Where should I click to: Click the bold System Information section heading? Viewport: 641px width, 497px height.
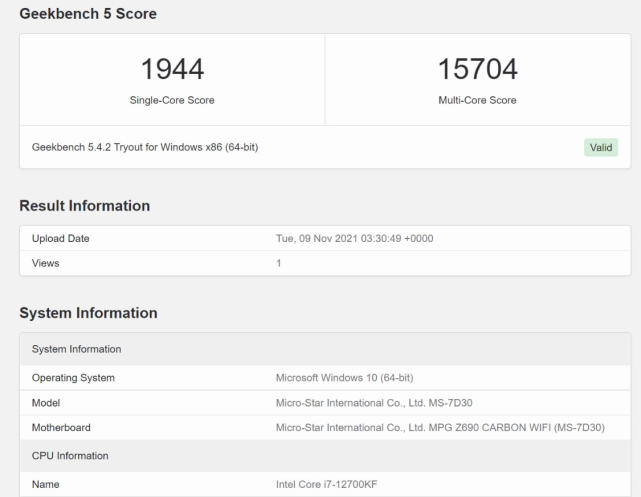(88, 313)
